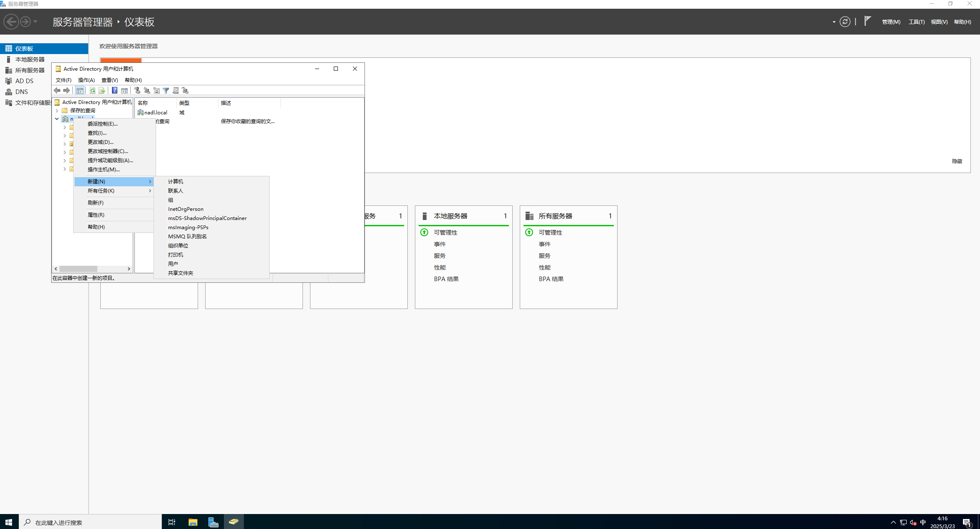
Task: Choose 刷新(F) in context menu
Action: [114, 203]
